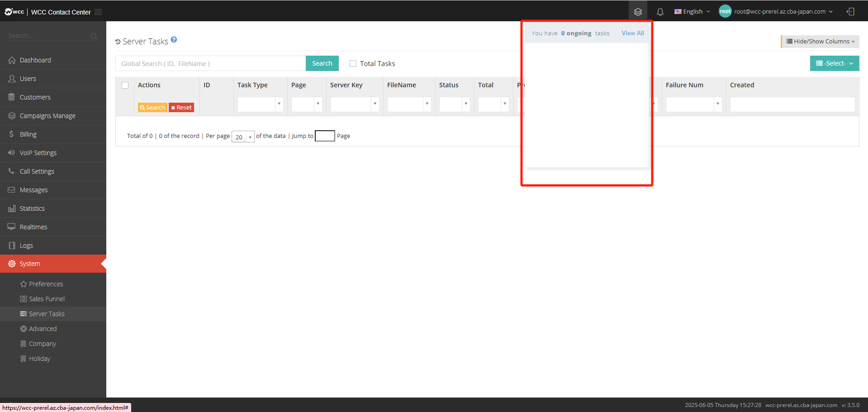Click the Customers database icon
The height and width of the screenshot is (412, 868).
coord(12,97)
